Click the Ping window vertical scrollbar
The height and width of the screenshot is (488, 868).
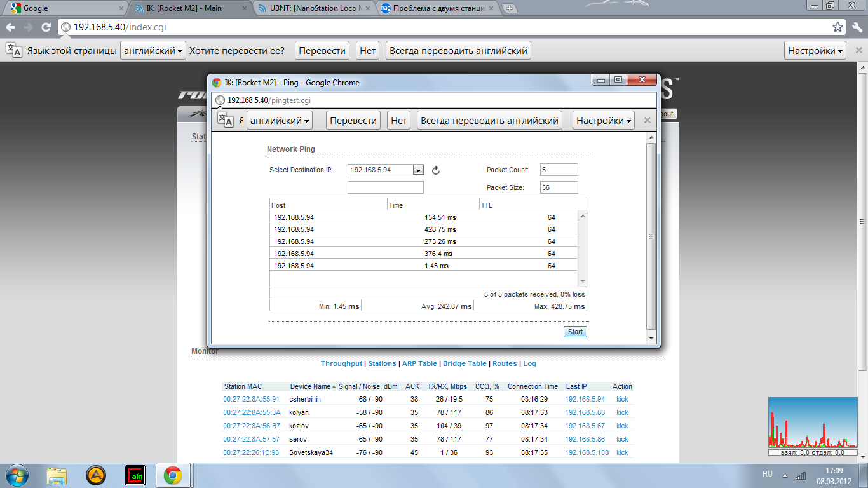point(650,236)
